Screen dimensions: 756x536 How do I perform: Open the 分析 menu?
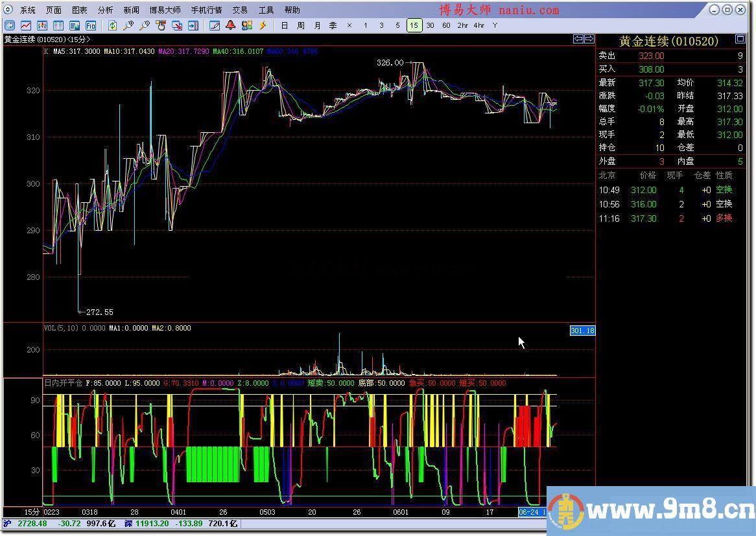coord(105,10)
